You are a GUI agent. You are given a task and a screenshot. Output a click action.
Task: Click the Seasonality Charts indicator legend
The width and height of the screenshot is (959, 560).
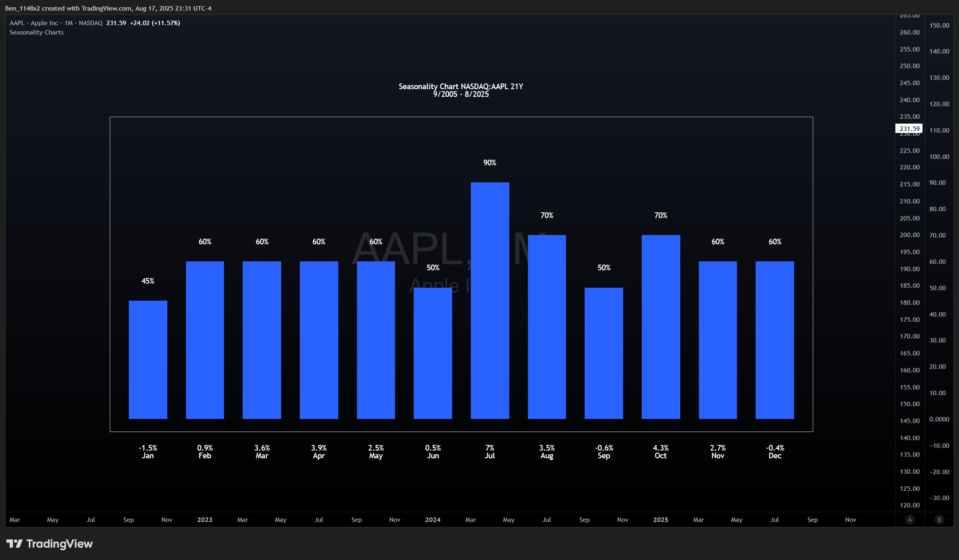36,32
